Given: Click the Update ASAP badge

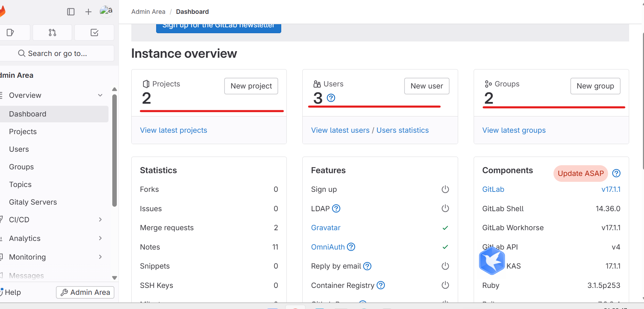Looking at the screenshot, I should click(x=581, y=174).
